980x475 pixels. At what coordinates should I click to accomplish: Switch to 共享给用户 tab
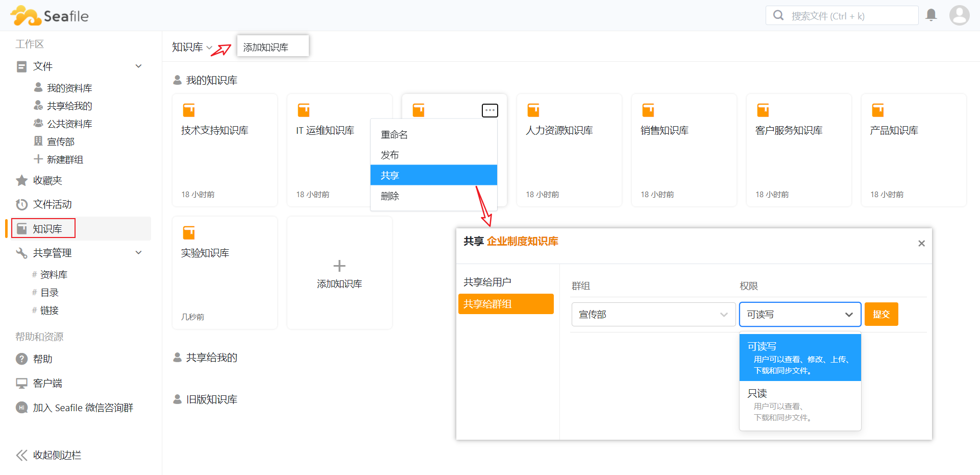506,282
